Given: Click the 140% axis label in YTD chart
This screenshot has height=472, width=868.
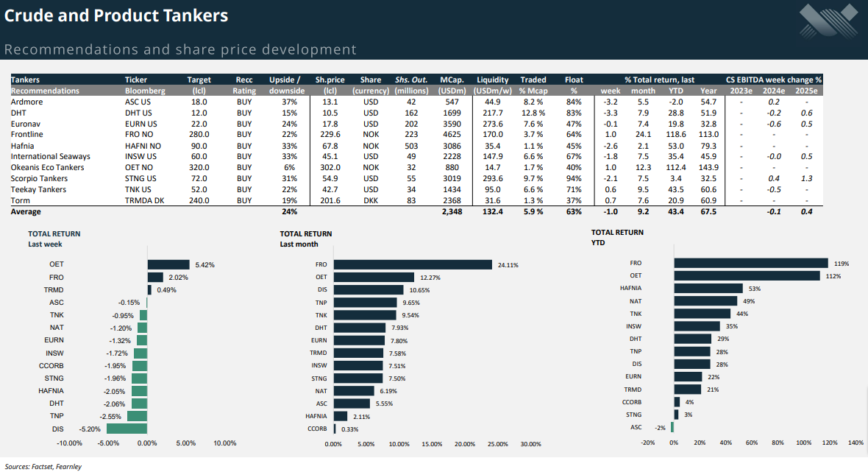Looking at the screenshot, I should coord(855,443).
